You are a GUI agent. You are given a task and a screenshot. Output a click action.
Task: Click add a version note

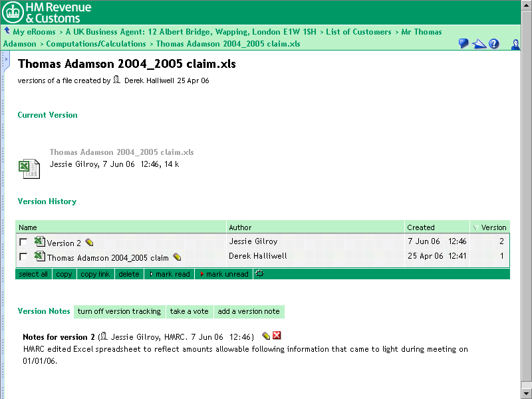249,311
